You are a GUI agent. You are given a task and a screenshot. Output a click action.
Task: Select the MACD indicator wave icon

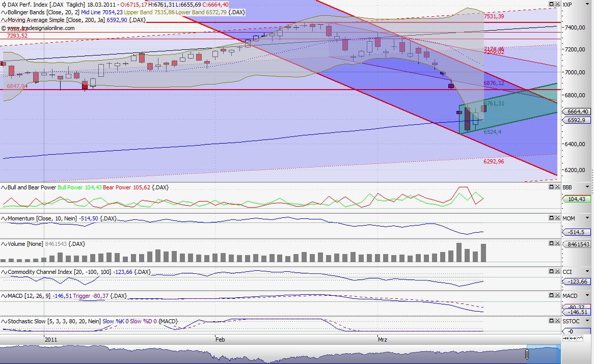(4, 295)
